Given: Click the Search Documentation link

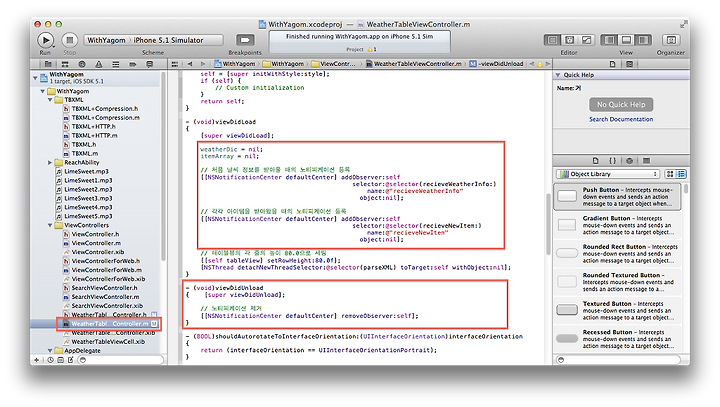Looking at the screenshot, I should pos(621,119).
